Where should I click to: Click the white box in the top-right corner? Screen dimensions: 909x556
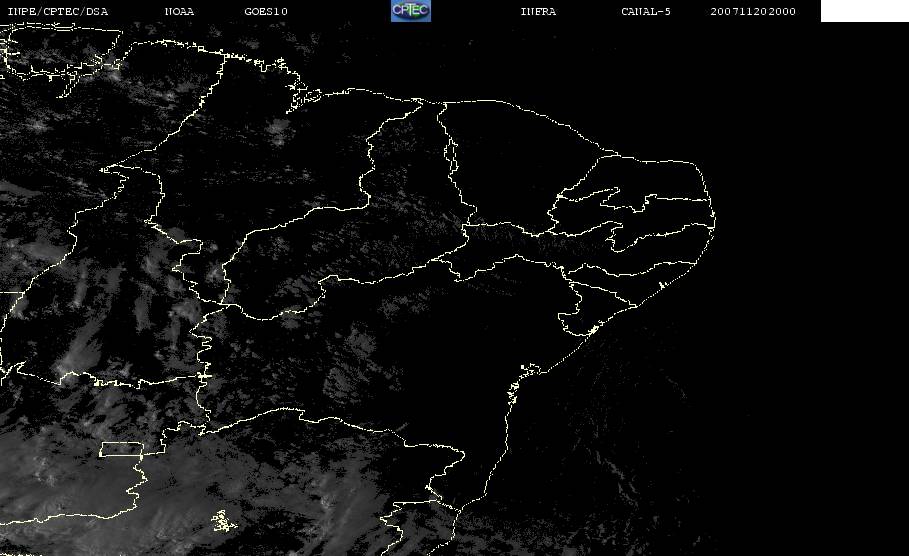tap(864, 11)
